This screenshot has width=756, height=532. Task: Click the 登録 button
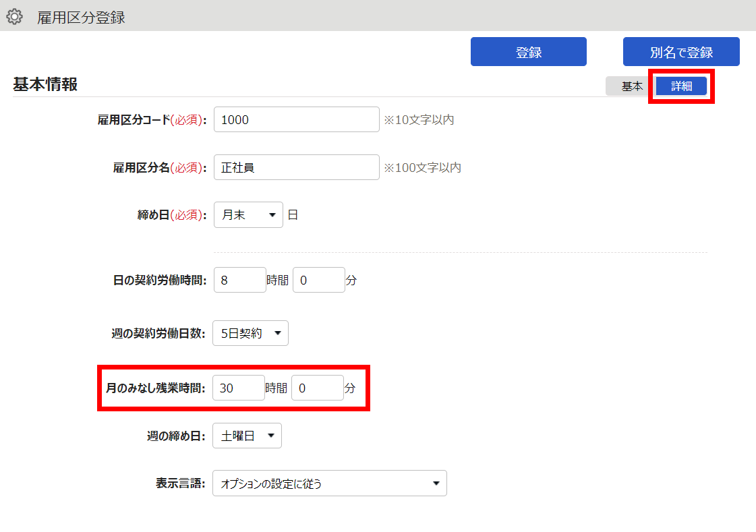pos(529,51)
